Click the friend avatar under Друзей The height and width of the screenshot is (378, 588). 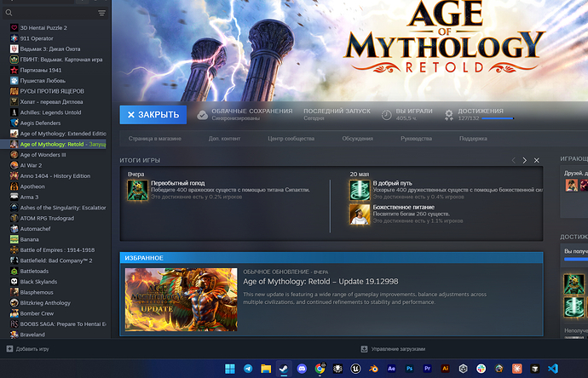pos(572,185)
